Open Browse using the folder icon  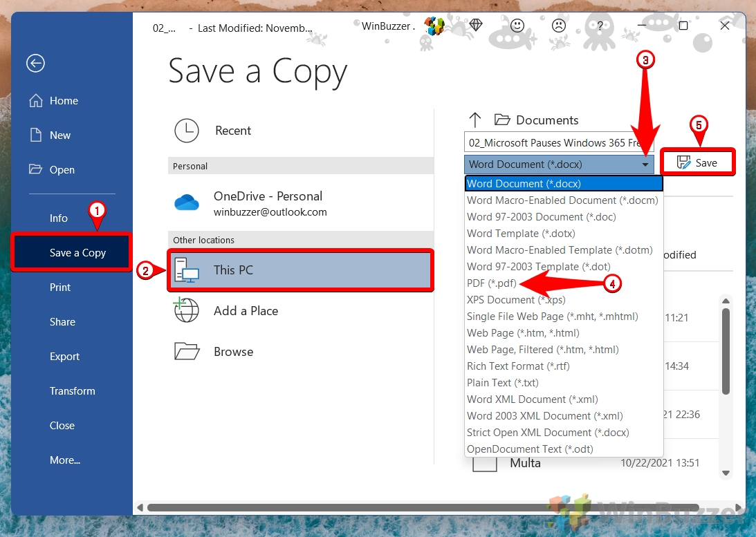click(x=187, y=351)
